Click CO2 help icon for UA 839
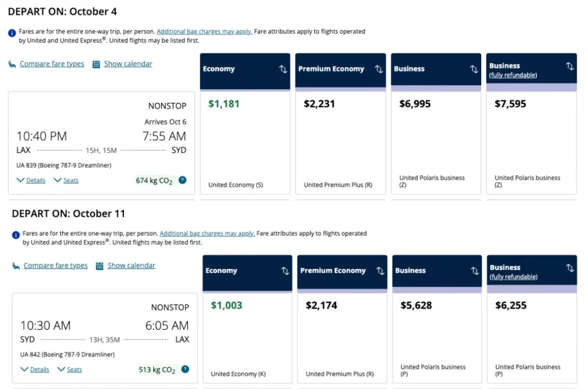588x389 pixels. tap(183, 180)
